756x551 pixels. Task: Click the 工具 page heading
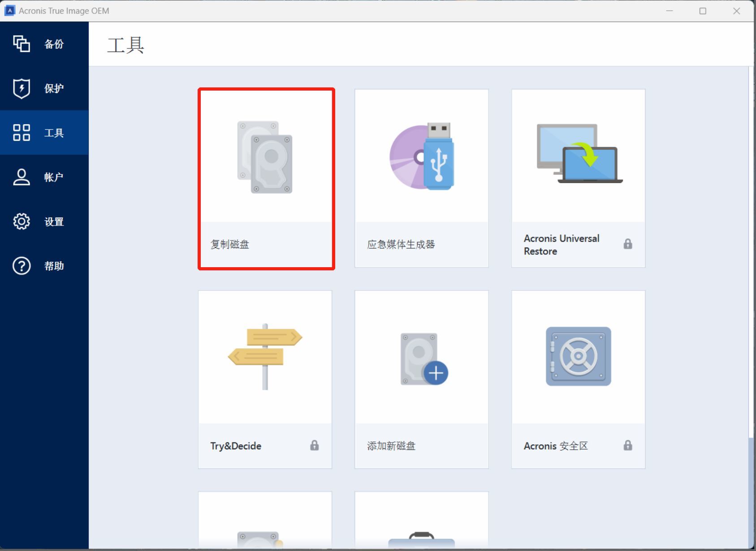[125, 45]
